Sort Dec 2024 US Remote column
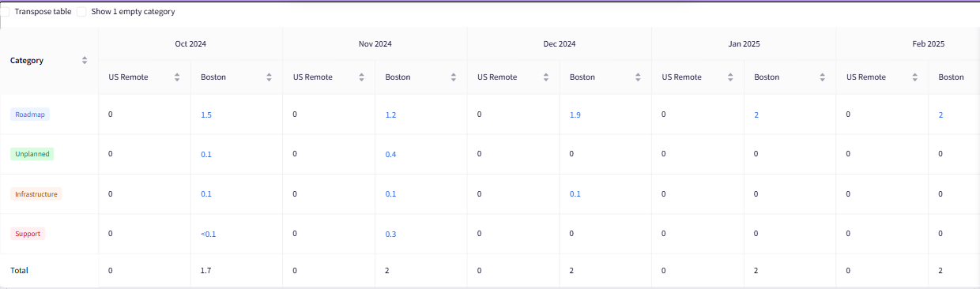This screenshot has height=289, width=980. point(546,77)
